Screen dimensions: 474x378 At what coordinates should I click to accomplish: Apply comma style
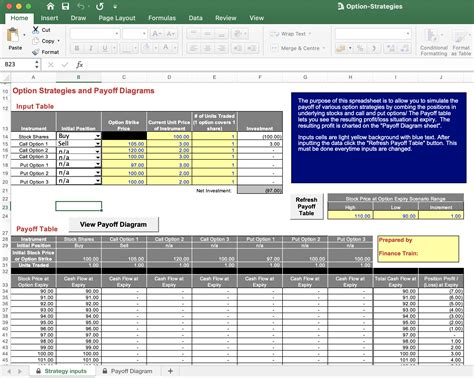(x=374, y=48)
